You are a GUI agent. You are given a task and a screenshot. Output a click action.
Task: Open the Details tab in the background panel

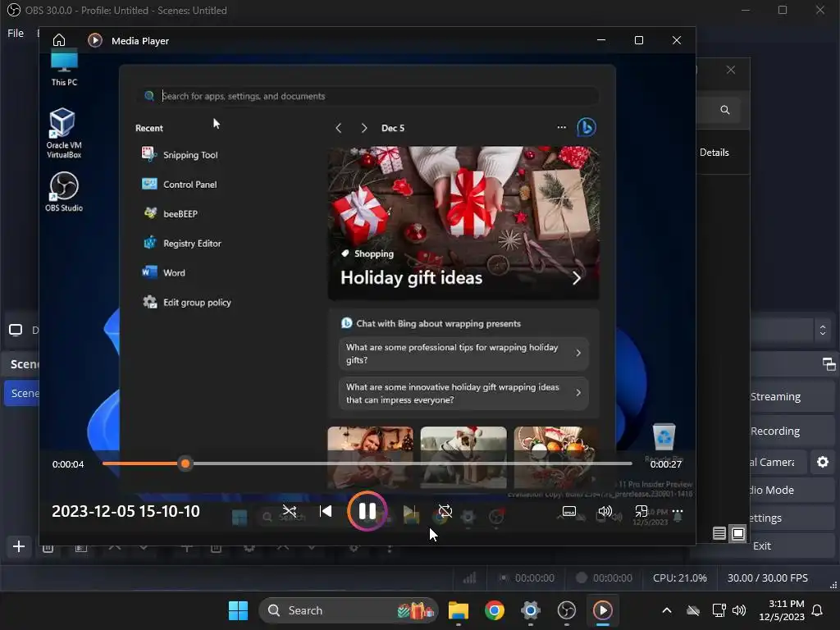(714, 153)
